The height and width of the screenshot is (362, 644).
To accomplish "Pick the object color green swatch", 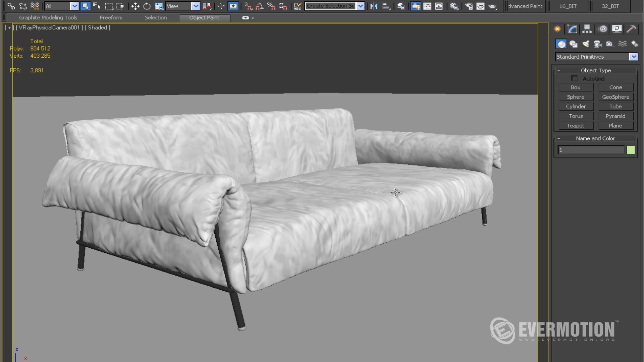I will [x=631, y=150].
